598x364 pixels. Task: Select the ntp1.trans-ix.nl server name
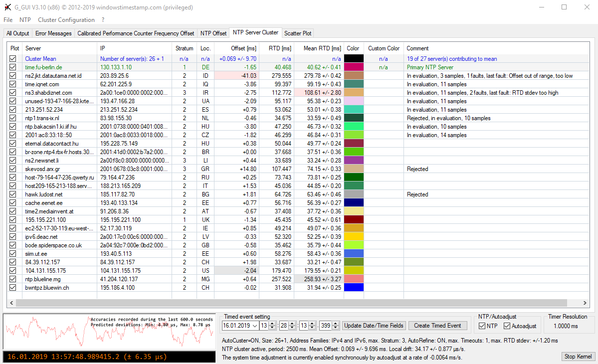click(x=42, y=118)
